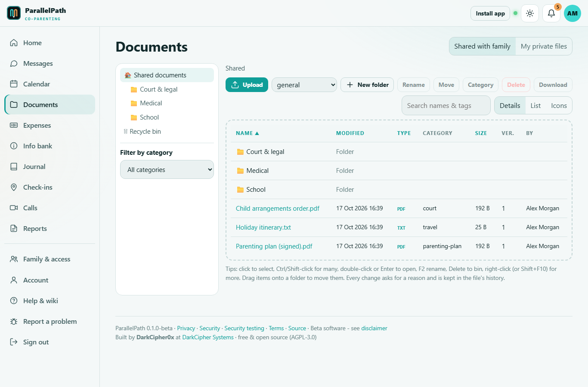
Task: Open Parenting plan (signed).pdf
Action: click(274, 246)
